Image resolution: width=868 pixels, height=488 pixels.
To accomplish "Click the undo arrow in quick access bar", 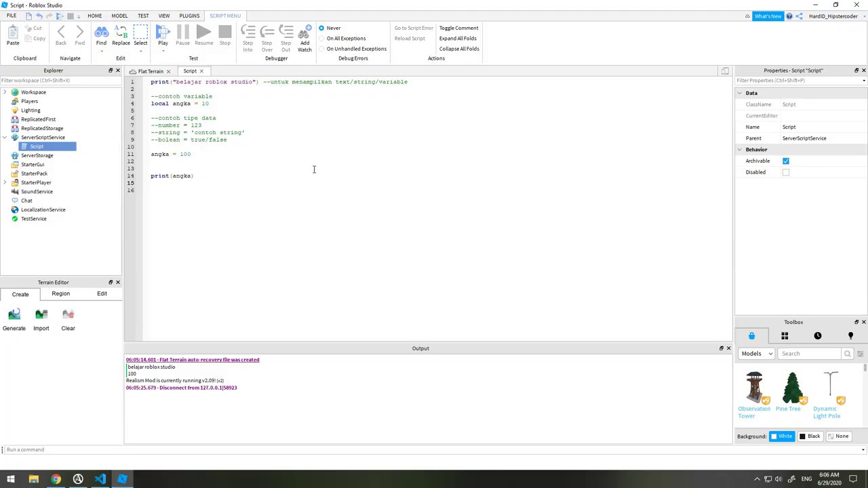I will 39,16.
